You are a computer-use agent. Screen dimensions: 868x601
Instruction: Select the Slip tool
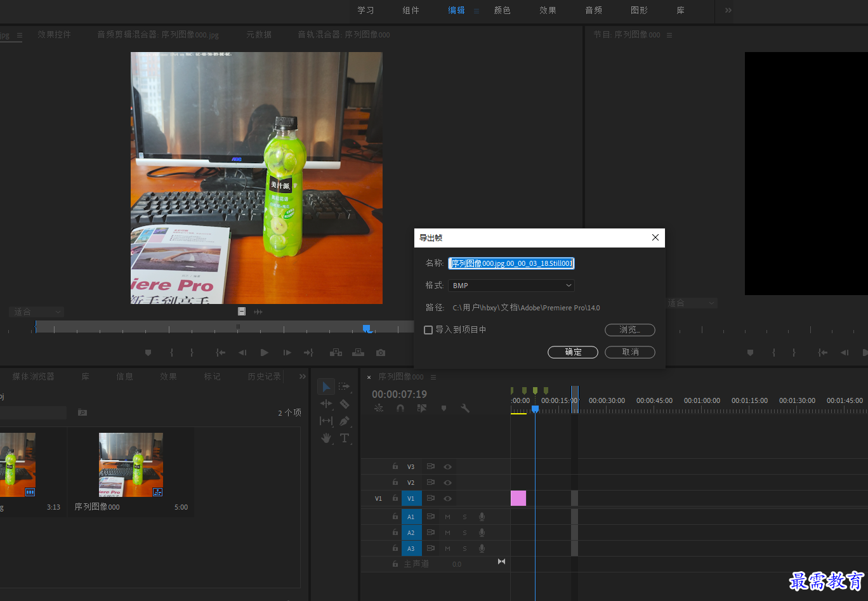(x=326, y=421)
